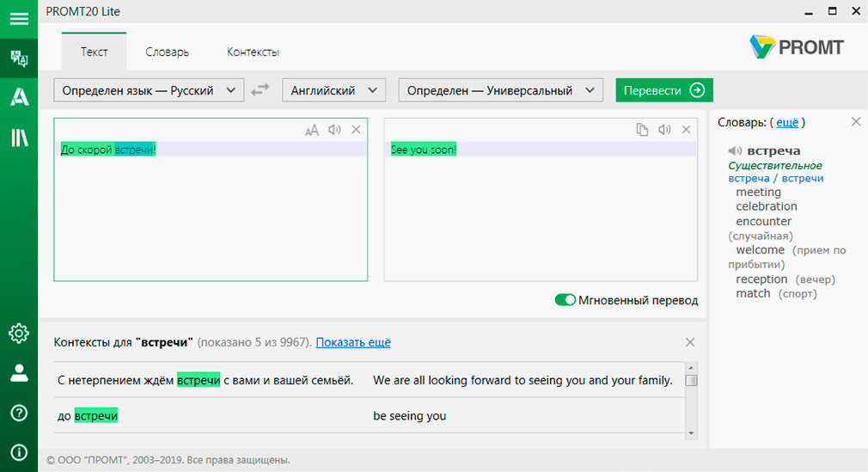Swap source and target languages
Image resolution: width=868 pixels, height=472 pixels.
pos(260,89)
